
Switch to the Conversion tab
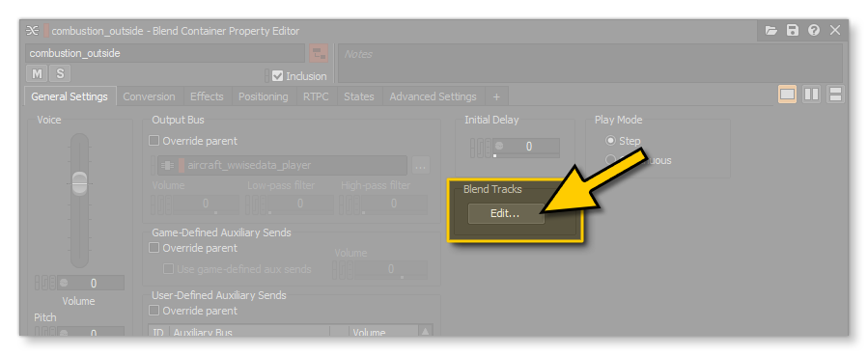(x=149, y=96)
